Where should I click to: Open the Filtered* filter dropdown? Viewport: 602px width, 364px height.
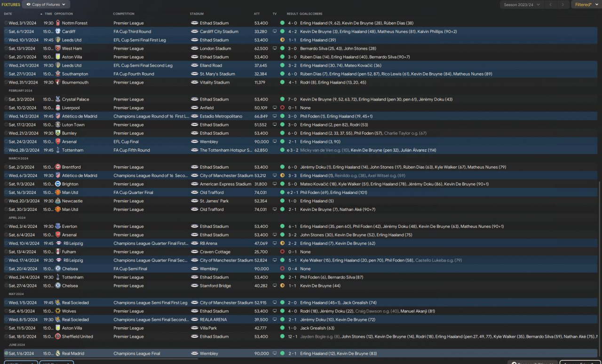pyautogui.click(x=586, y=4)
